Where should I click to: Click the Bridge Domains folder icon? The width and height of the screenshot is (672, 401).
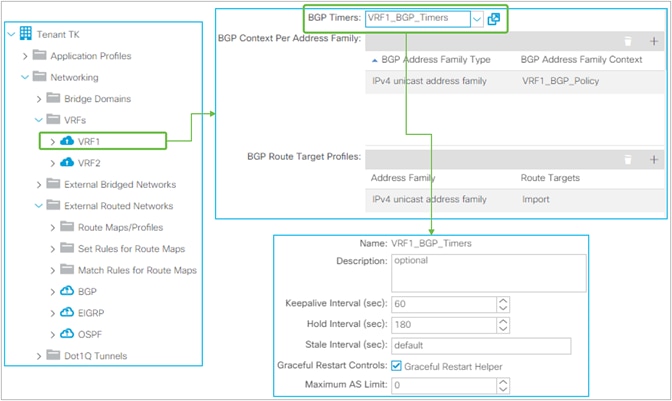(53, 98)
